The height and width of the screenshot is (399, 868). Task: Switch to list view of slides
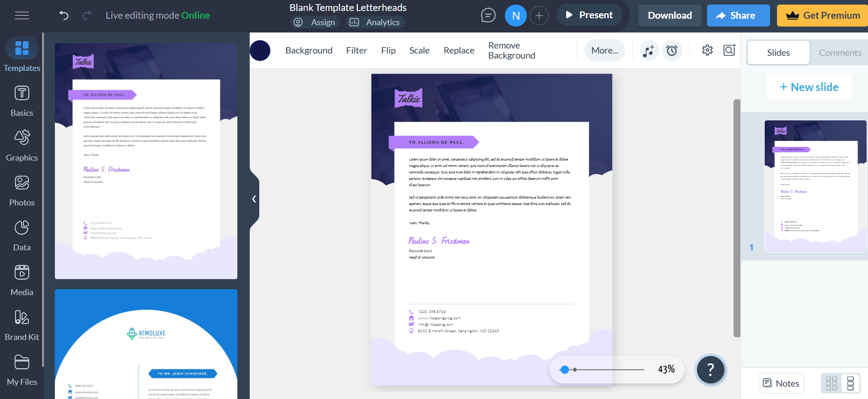click(851, 383)
